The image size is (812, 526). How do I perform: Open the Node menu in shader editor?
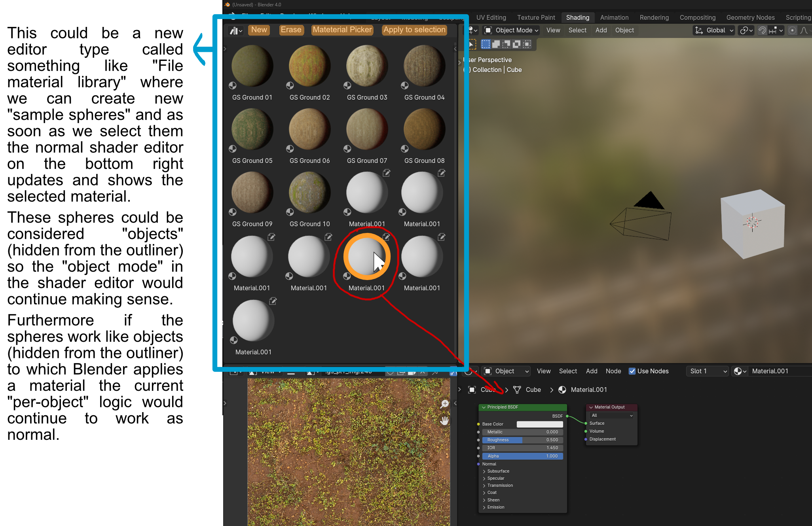(613, 371)
